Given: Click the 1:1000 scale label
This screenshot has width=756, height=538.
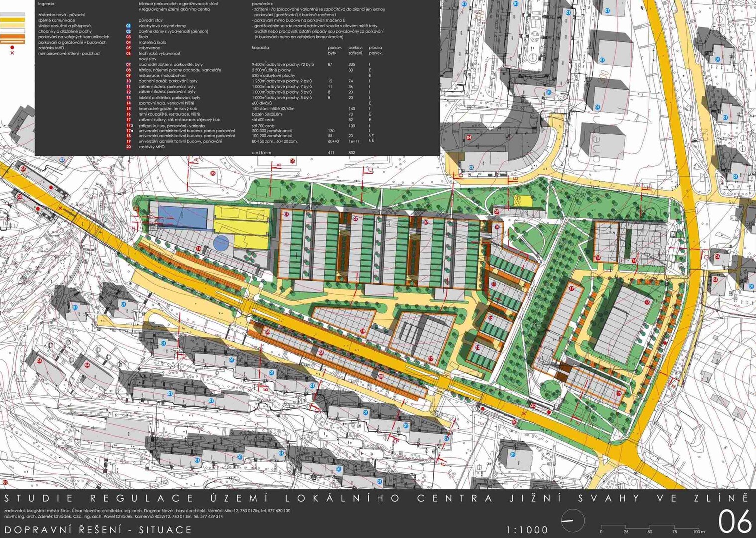Looking at the screenshot, I should click(x=527, y=530).
